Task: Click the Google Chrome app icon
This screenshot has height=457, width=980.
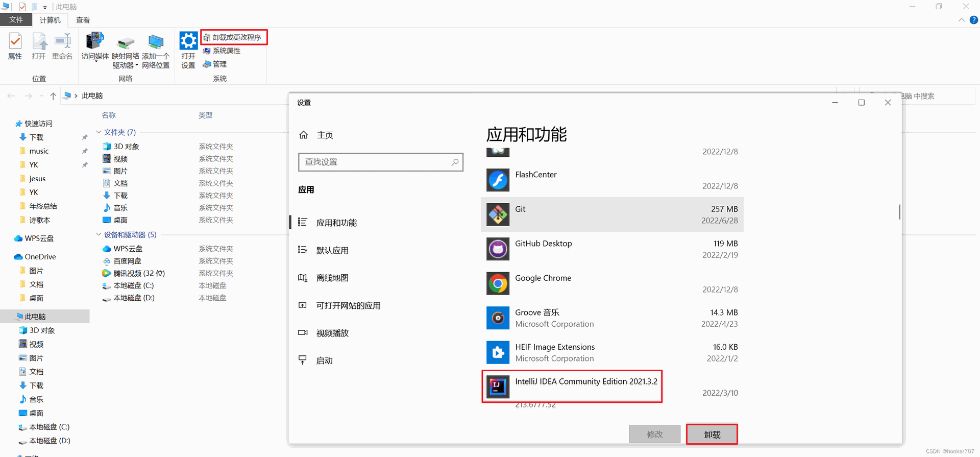Action: pyautogui.click(x=498, y=283)
